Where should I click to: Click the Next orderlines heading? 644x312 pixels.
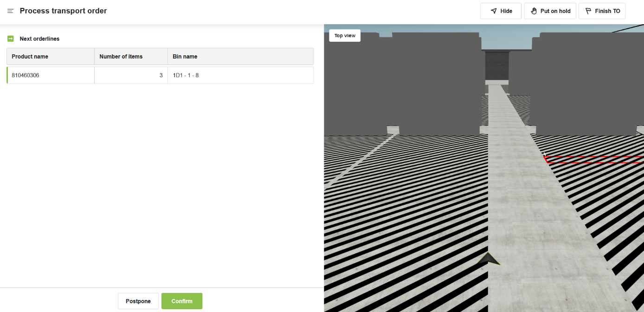click(x=39, y=39)
